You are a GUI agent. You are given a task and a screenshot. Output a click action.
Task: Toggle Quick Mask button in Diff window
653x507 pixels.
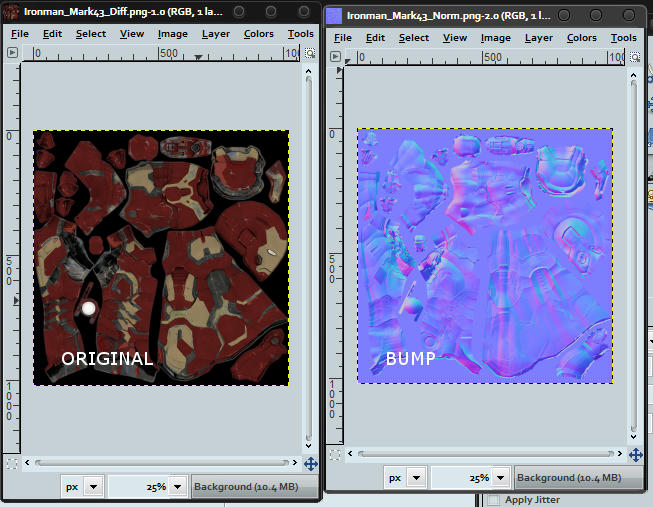pos(12,463)
